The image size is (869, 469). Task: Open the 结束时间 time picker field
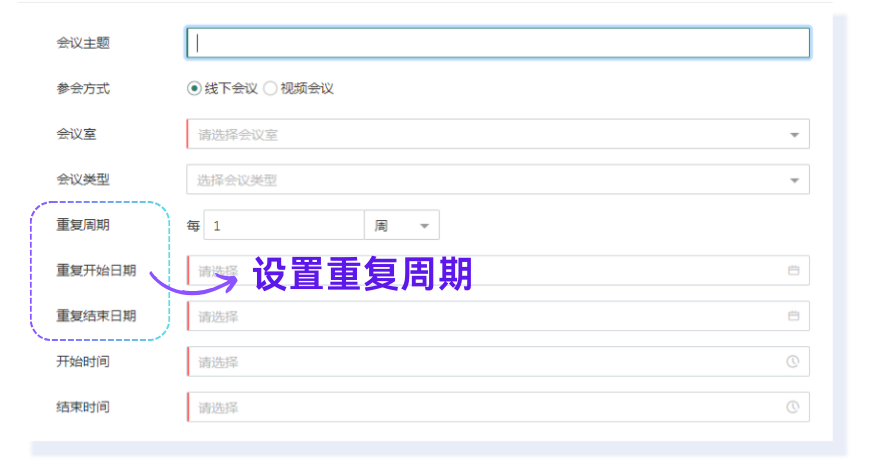498,407
